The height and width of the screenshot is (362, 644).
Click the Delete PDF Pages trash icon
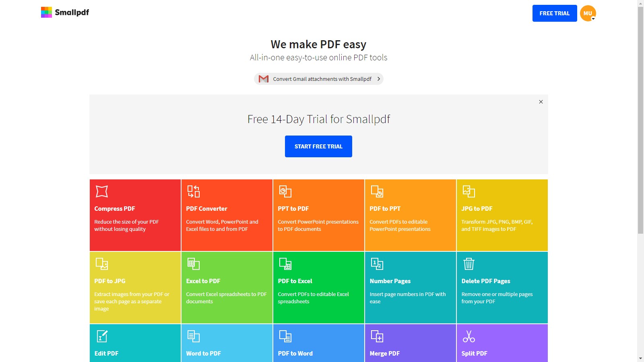tap(469, 264)
